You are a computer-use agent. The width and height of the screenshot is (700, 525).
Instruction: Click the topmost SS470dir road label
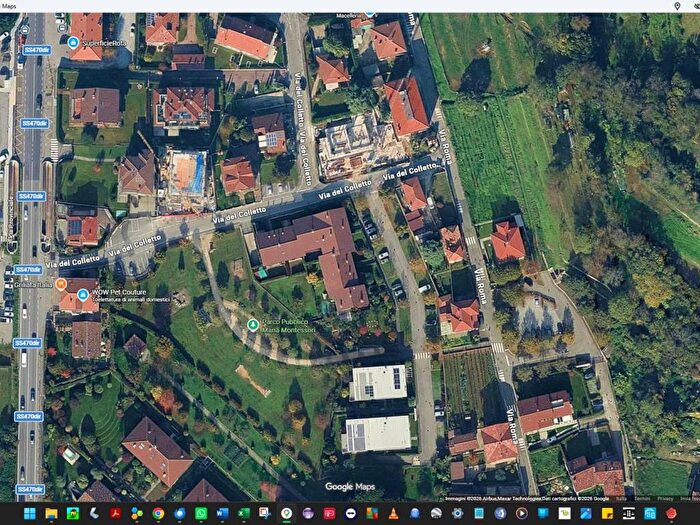click(37, 50)
